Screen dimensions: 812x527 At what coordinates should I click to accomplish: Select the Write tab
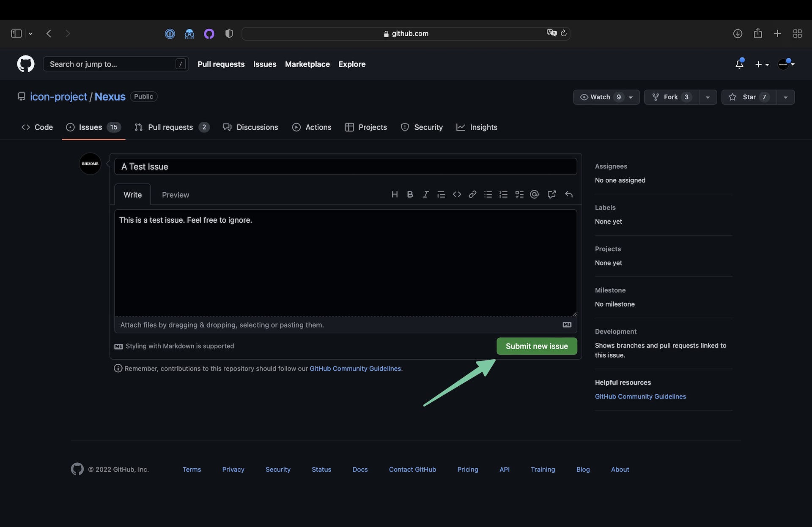point(132,195)
